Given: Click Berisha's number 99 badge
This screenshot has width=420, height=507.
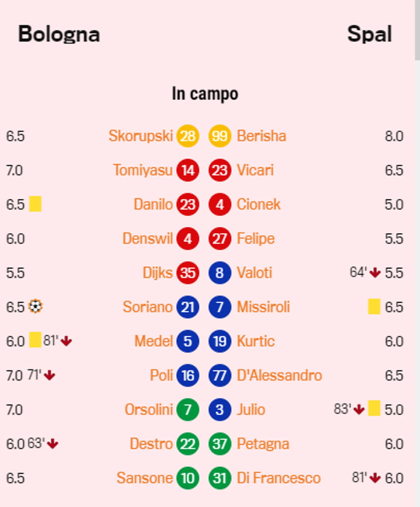Looking at the screenshot, I should point(220,136).
